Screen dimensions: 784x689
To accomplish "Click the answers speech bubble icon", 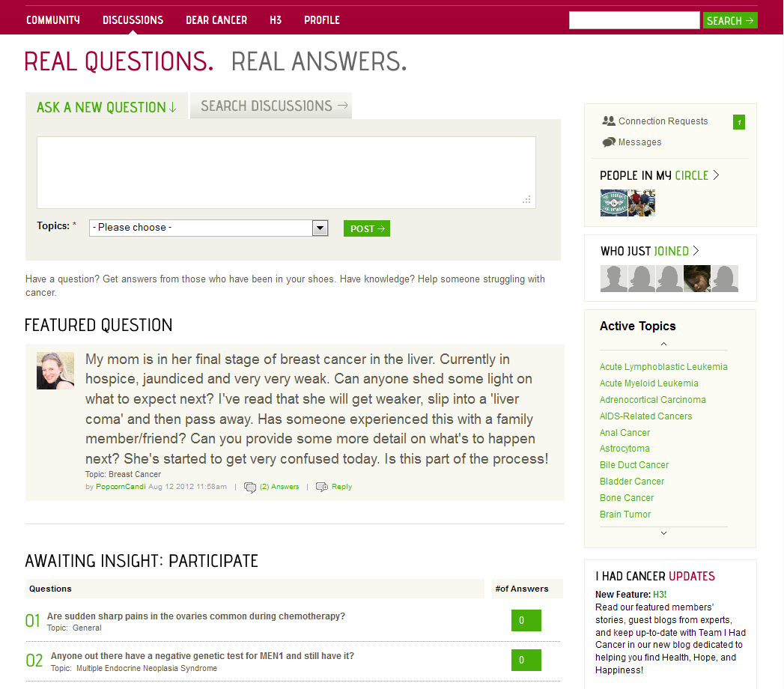I will tap(249, 487).
